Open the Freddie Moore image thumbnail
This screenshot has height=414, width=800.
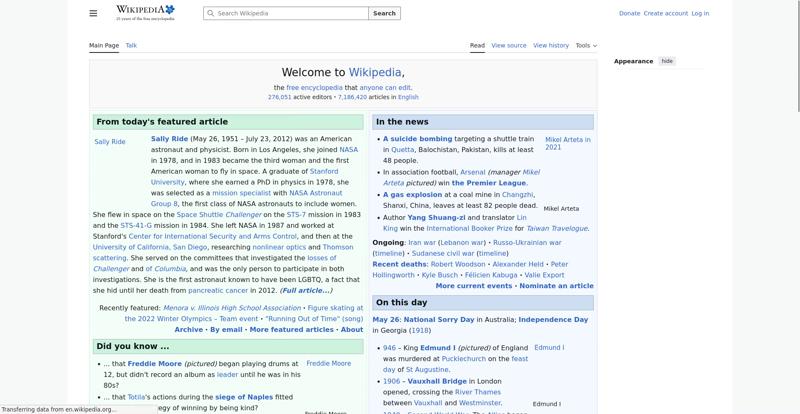tap(329, 363)
